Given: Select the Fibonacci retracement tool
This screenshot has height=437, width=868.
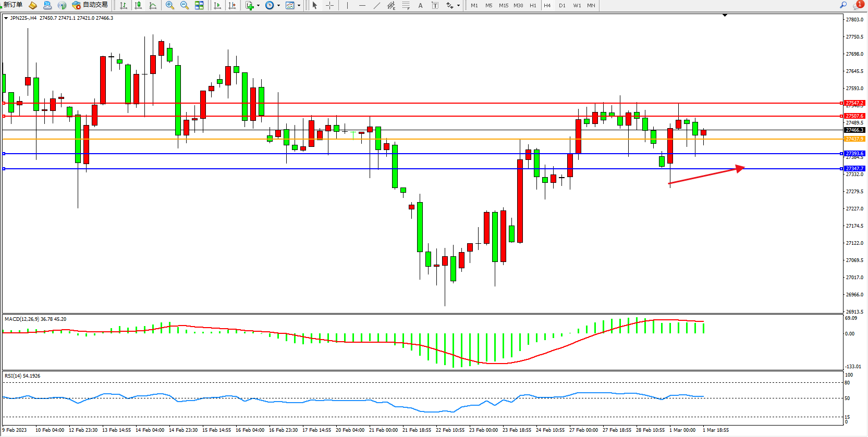Looking at the screenshot, I should pos(406,5).
